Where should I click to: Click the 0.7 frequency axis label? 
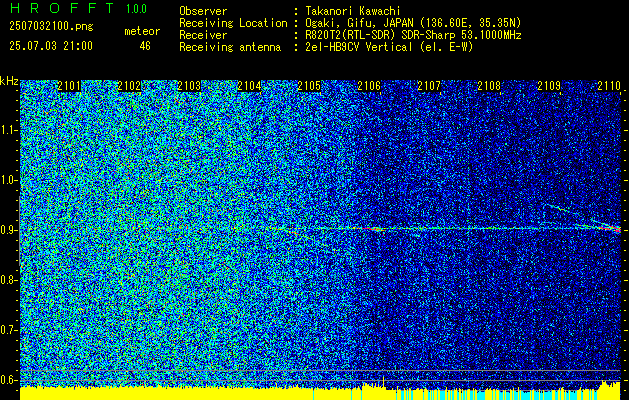(8, 330)
